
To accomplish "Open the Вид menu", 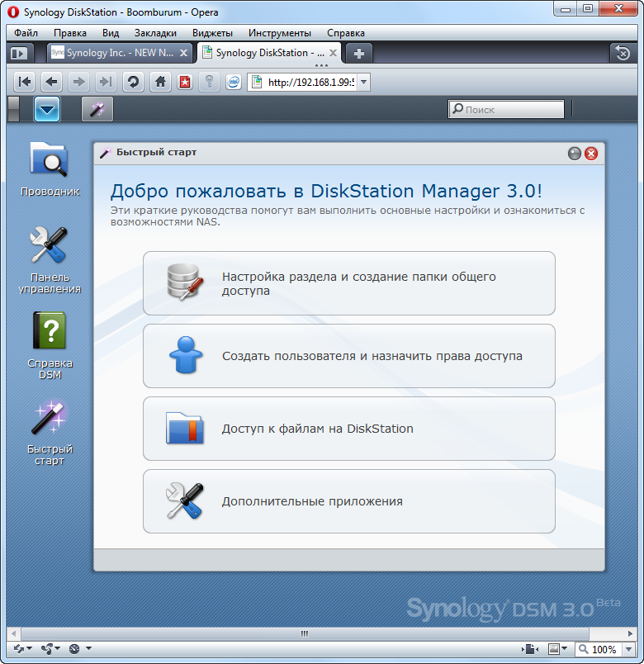I will pos(111,32).
